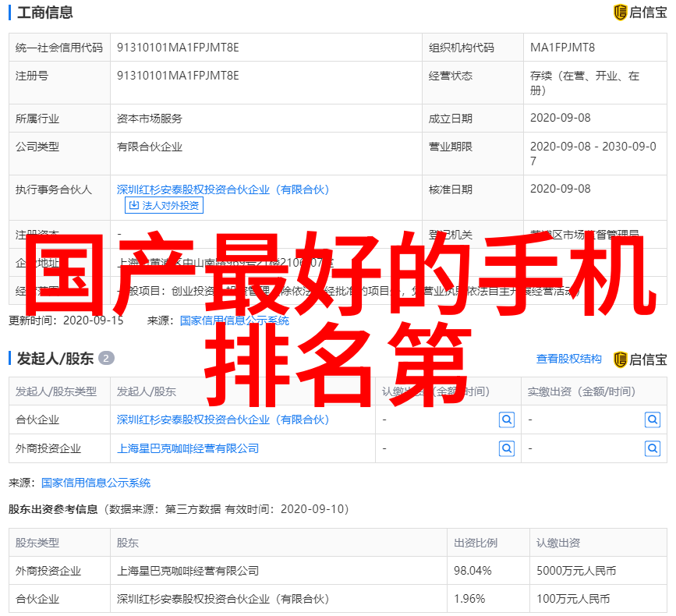Screen dimensions: 676x616
Task: Open 上海星巴克咖啡经营有限公司 shareholder link
Action: [x=188, y=448]
